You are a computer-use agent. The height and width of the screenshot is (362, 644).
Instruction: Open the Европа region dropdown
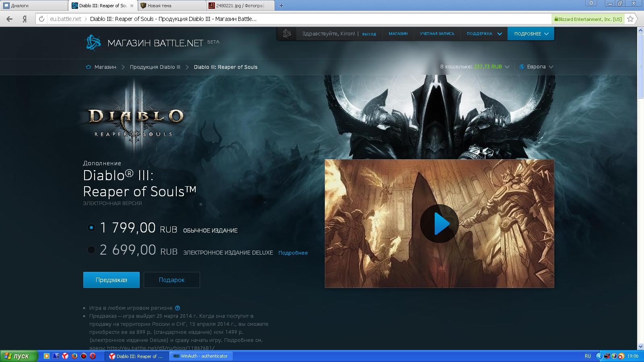pyautogui.click(x=537, y=67)
